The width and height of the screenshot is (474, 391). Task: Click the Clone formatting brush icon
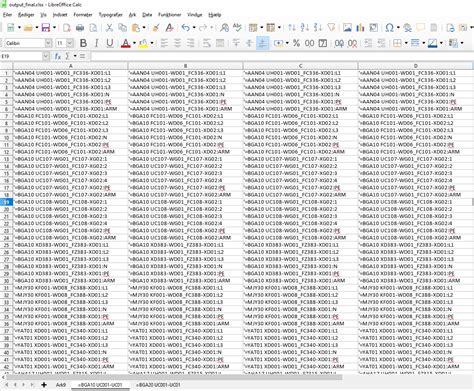156,28
